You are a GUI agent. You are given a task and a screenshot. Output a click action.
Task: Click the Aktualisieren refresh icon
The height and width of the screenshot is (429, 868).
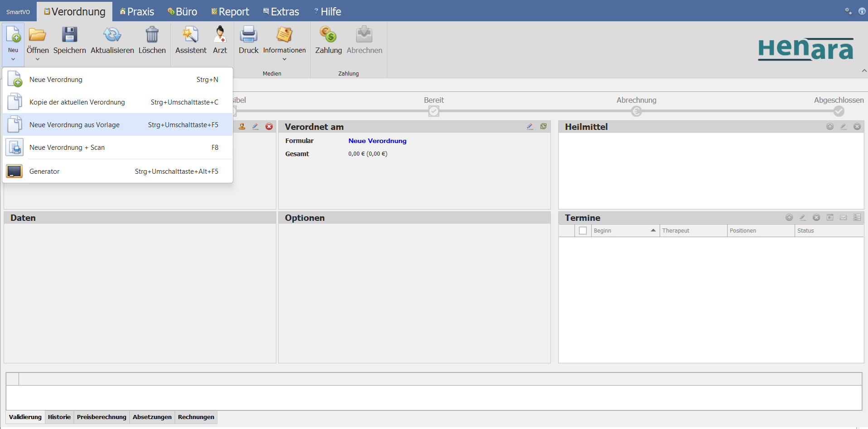[x=112, y=35]
